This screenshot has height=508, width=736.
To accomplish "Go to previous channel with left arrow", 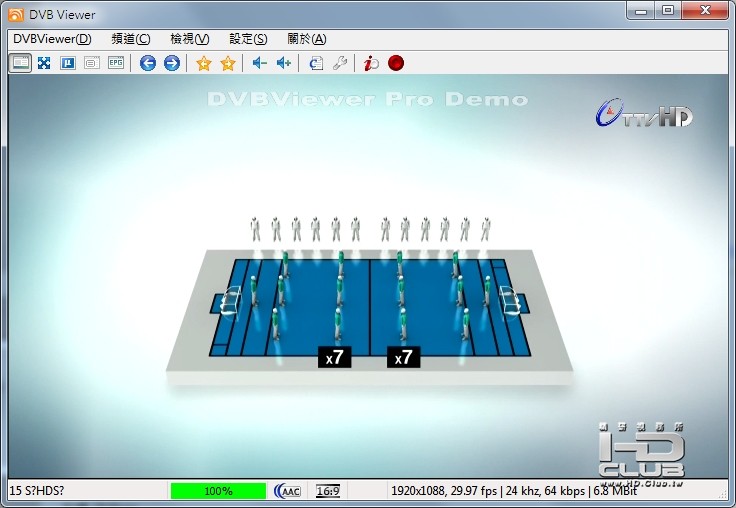I will pyautogui.click(x=148, y=63).
